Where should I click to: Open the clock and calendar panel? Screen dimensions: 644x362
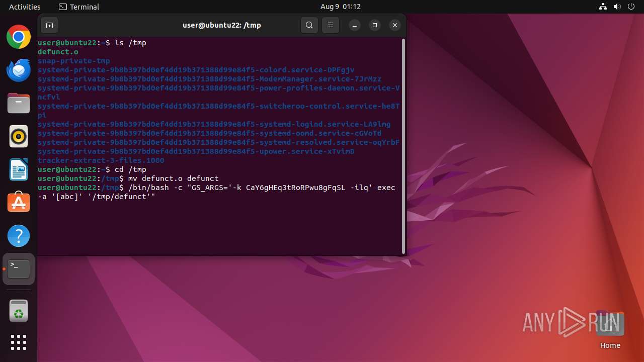341,7
